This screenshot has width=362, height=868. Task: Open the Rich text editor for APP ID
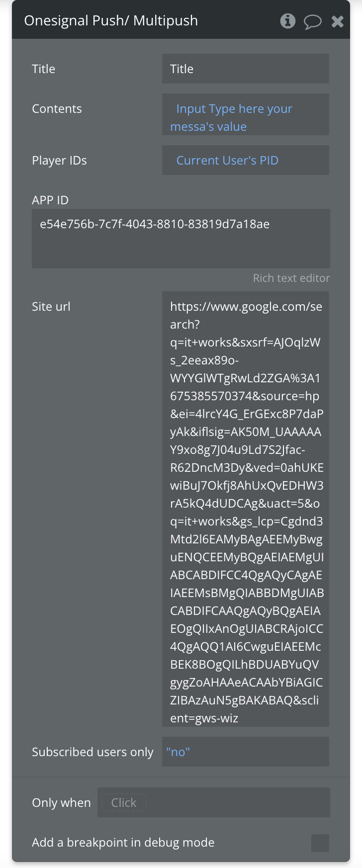pos(291,278)
